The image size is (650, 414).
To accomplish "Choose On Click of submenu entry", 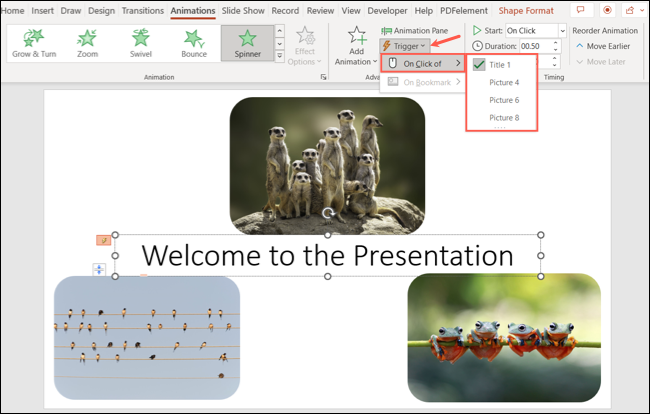I will [x=423, y=63].
